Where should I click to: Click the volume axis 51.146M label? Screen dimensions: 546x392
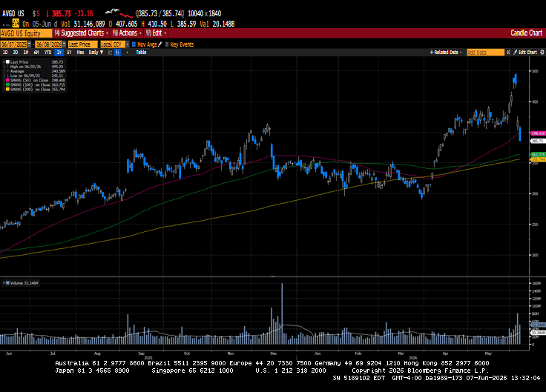click(x=538, y=325)
